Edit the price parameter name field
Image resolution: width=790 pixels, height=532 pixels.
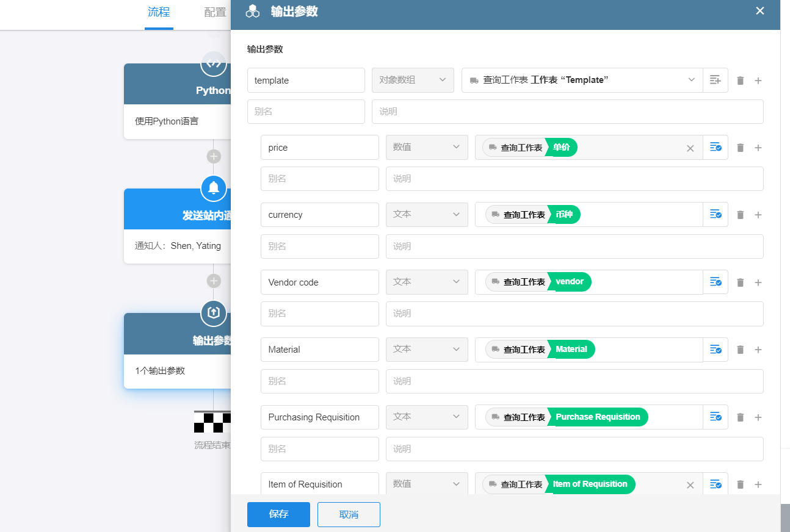coord(320,147)
